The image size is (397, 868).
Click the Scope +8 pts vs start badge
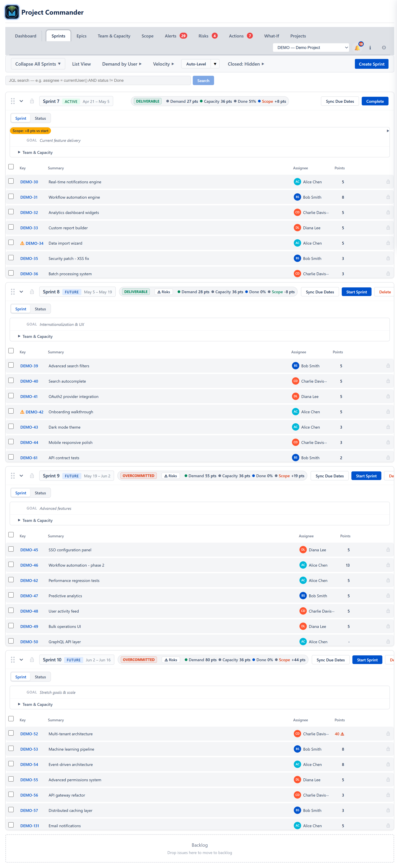(30, 131)
